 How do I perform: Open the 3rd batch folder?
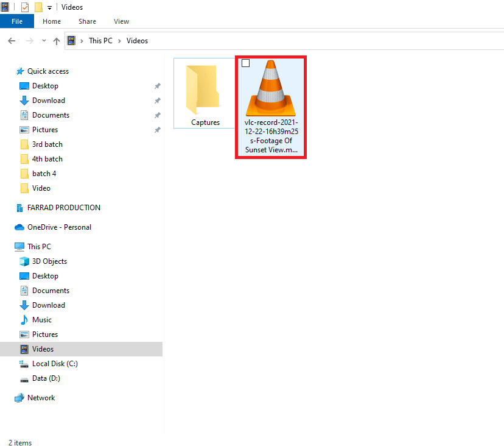(47, 144)
